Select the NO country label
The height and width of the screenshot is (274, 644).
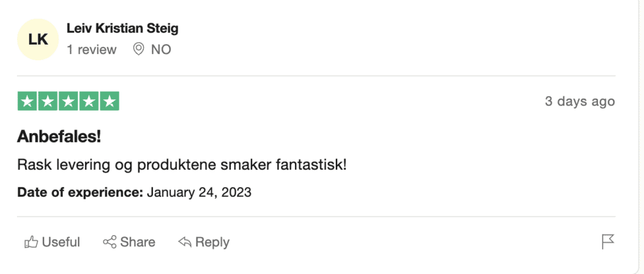pos(161,50)
